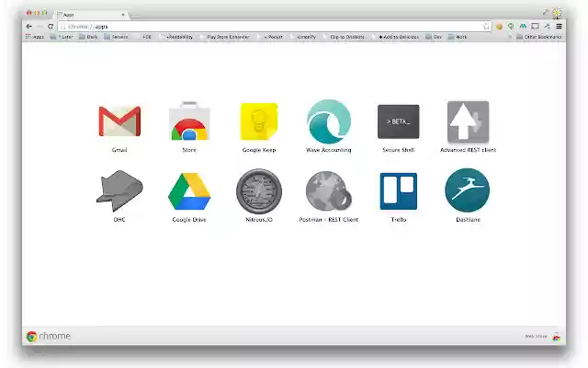Image resolution: width=588 pixels, height=368 pixels.
Task: Click the orange extension icon beside the star
Action: click(499, 27)
